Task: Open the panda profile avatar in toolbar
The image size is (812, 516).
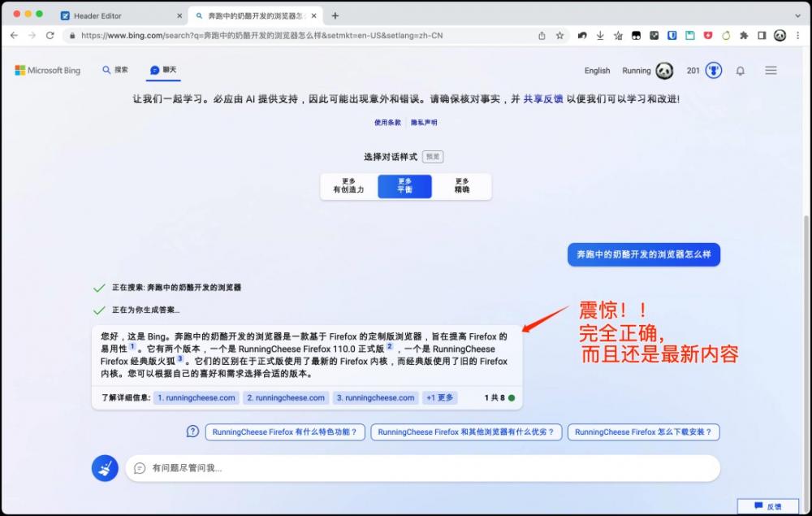Action: [x=780, y=35]
